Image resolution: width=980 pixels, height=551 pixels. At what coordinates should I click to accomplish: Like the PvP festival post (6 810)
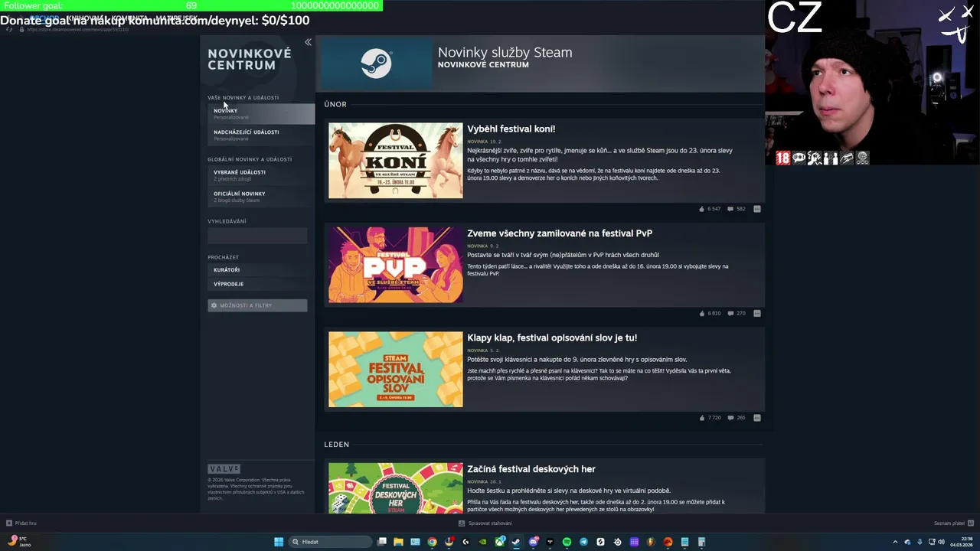[x=710, y=313]
